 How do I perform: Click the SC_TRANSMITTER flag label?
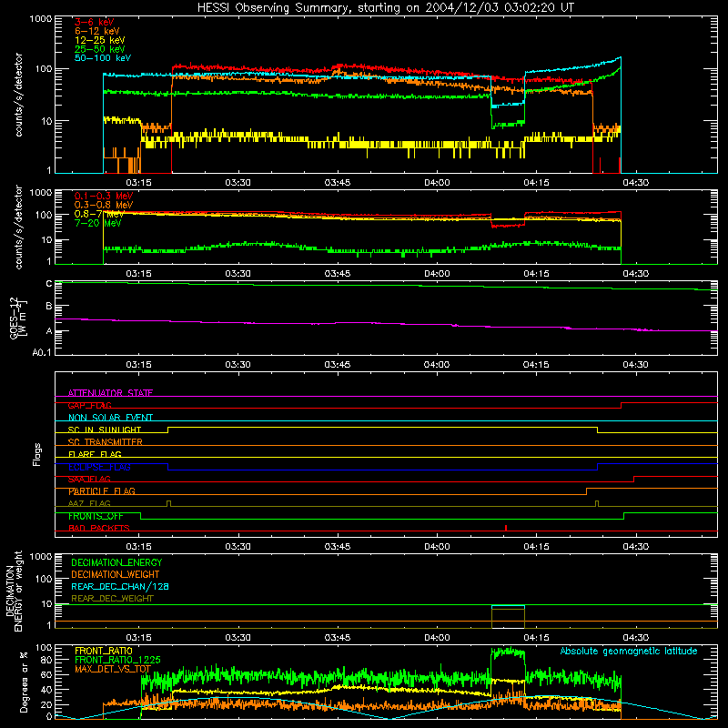tap(106, 442)
